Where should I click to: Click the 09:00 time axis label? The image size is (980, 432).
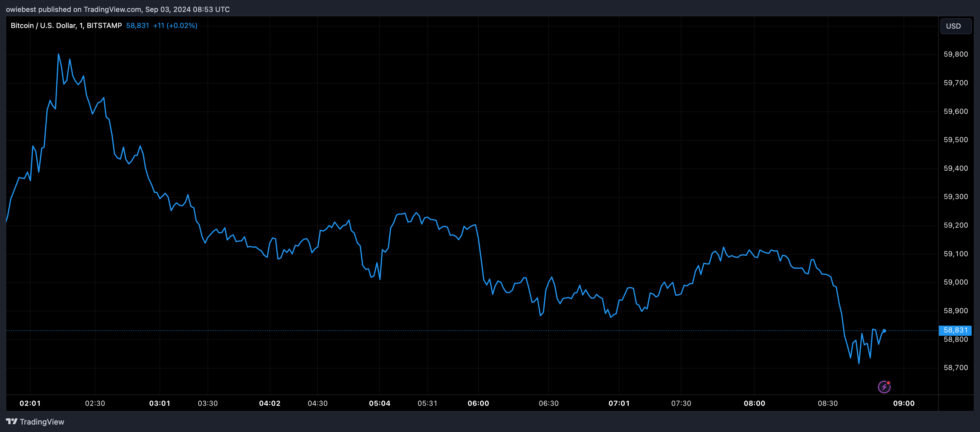[904, 403]
